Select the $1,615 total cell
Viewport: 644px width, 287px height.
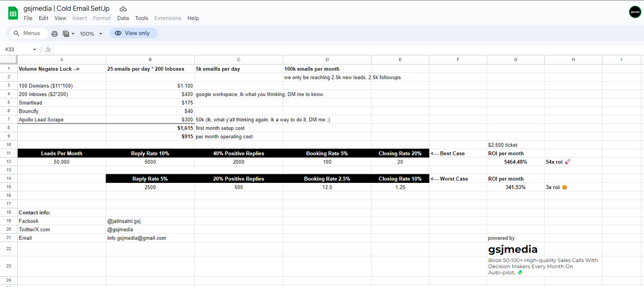pos(150,128)
